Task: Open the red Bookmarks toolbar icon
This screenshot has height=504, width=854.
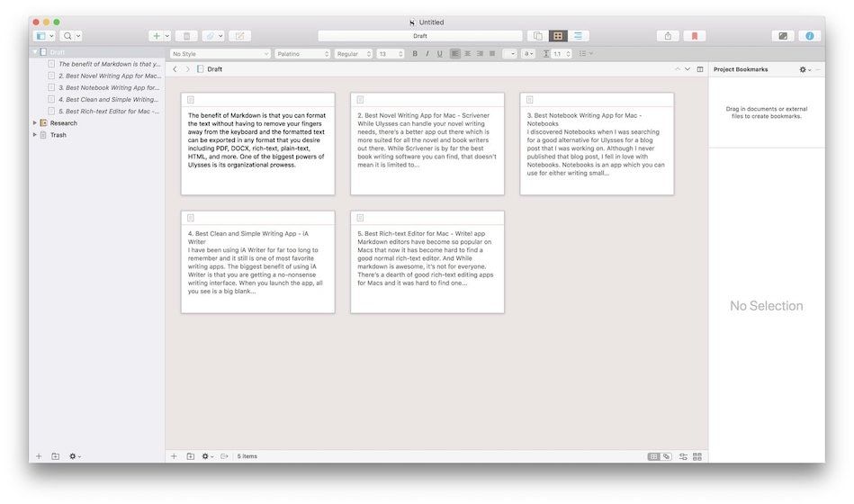Action: click(x=694, y=36)
